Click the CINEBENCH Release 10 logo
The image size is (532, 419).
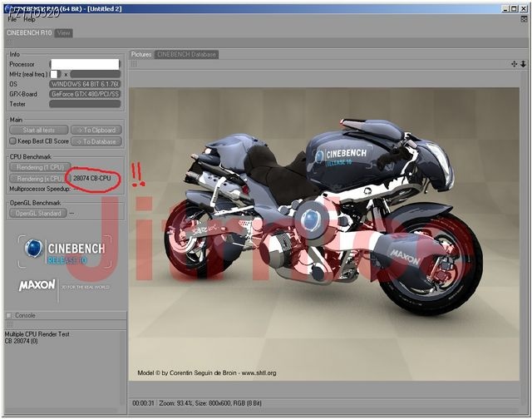pos(65,252)
